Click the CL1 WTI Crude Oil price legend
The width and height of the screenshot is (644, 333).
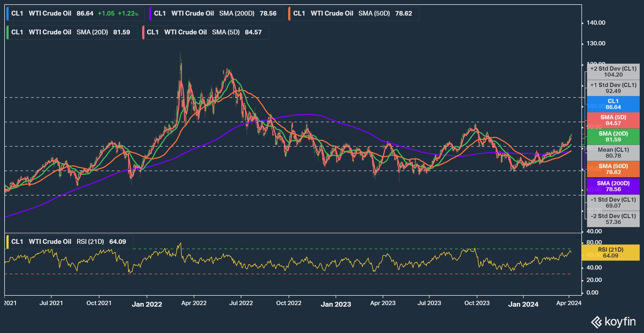click(75, 14)
